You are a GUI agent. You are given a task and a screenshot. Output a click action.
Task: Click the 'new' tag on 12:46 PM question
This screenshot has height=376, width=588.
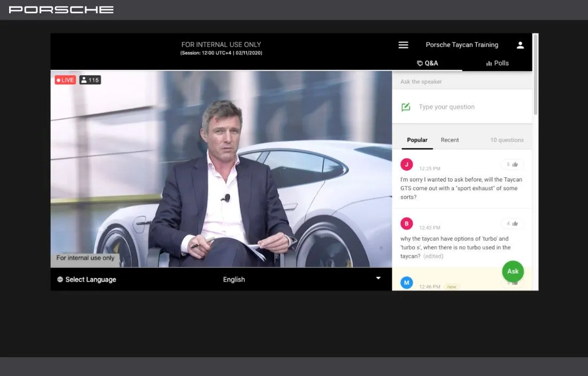[x=452, y=287]
